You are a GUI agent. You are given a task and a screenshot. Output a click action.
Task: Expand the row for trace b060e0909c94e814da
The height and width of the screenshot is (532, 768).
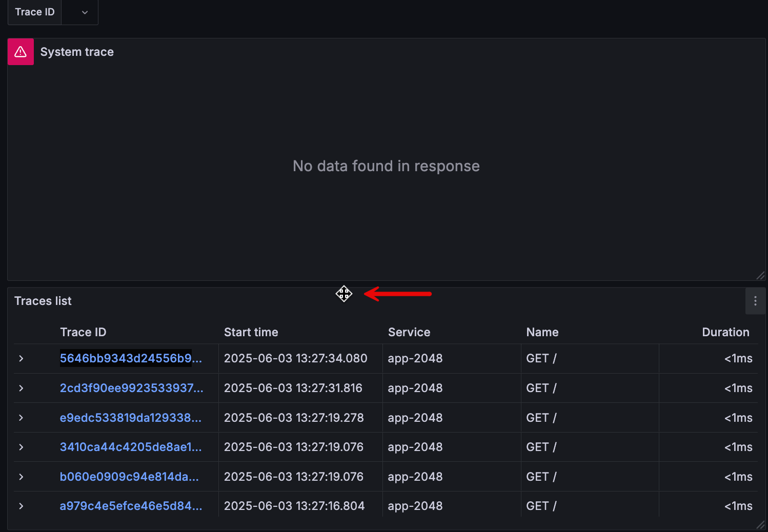21,477
